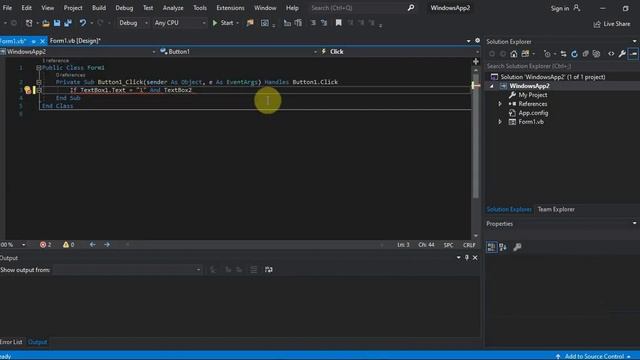Collapse the Button1_Click sub code block
Screen dimensions: 640x360
[39, 82]
